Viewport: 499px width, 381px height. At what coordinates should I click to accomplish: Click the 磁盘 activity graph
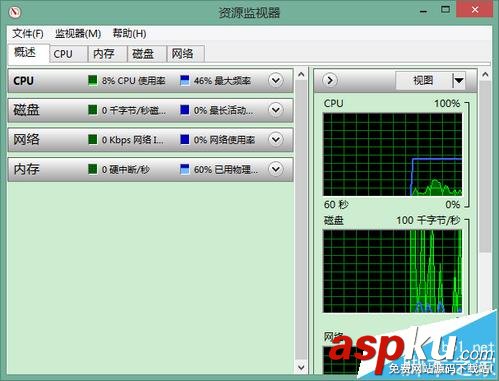click(x=393, y=271)
